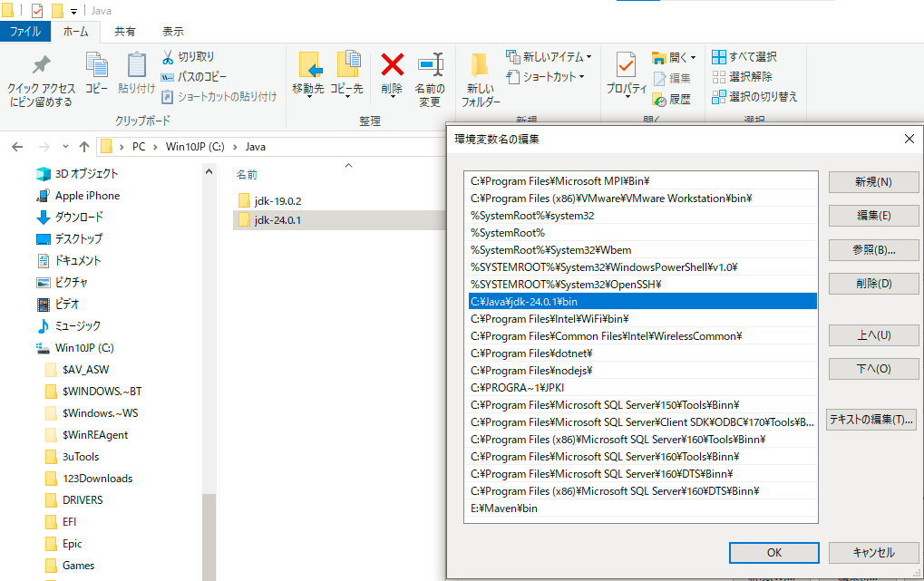Sort by 名前 column header
924x581 pixels.
pyautogui.click(x=247, y=174)
